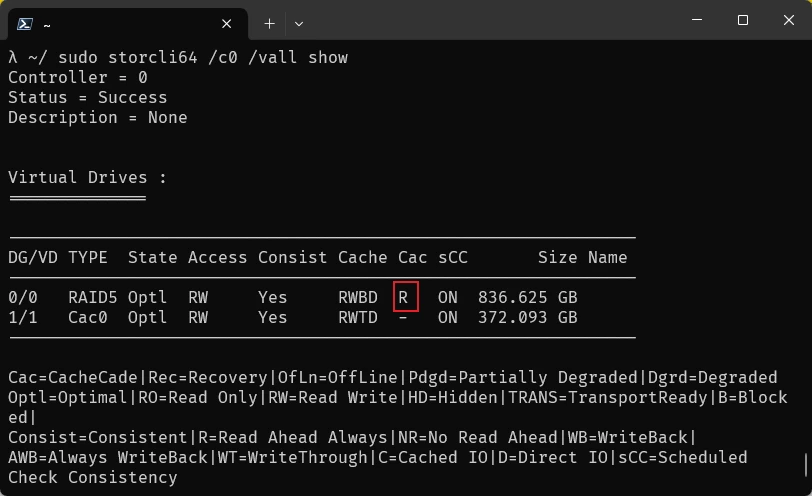Screen dimensions: 812x496
Task: Click the red-boxed R under the Cac column
Action: 405,297
